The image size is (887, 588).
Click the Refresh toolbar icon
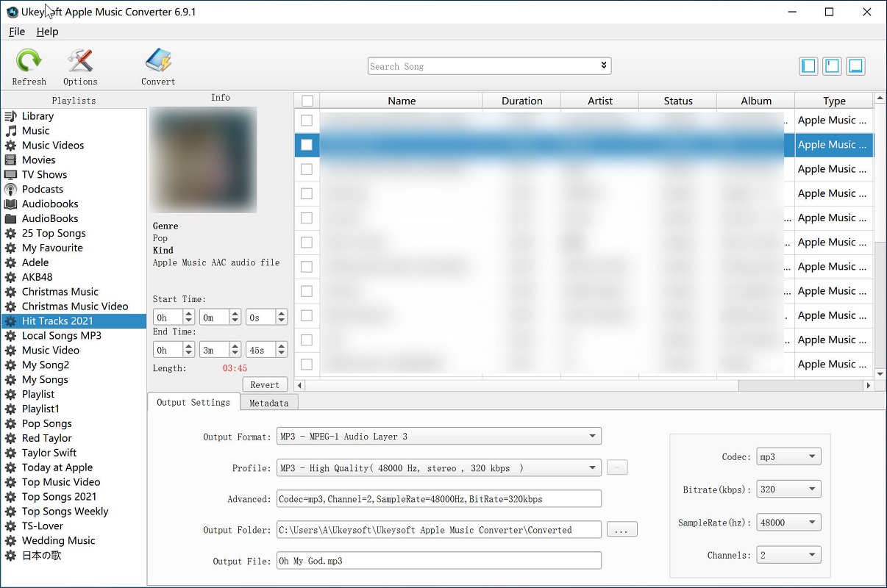tap(29, 61)
